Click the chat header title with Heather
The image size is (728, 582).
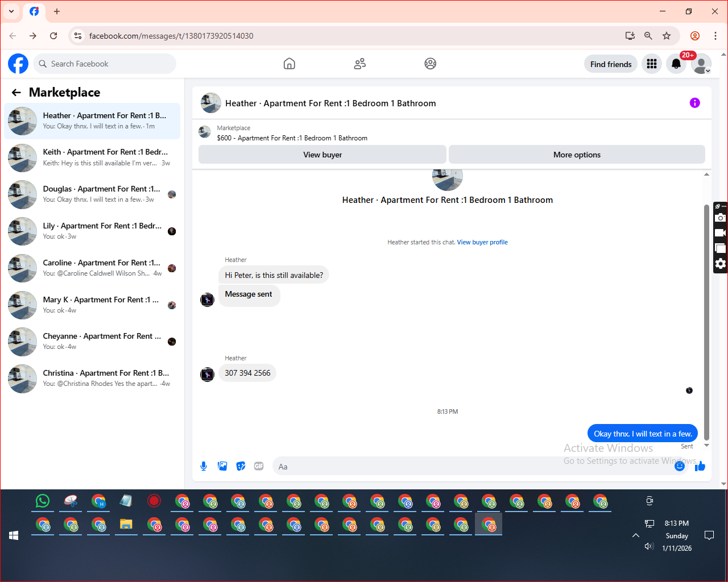330,103
